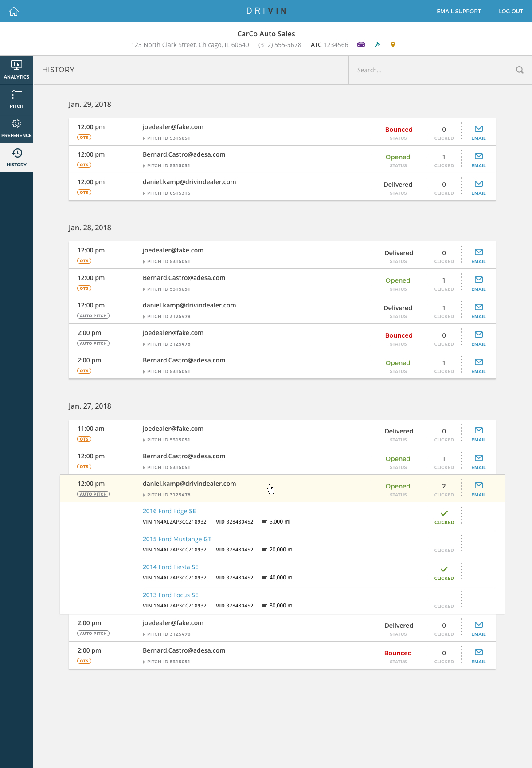The width and height of the screenshot is (532, 768).
Task: Click phone number (312) 555-5678
Action: 280,45
